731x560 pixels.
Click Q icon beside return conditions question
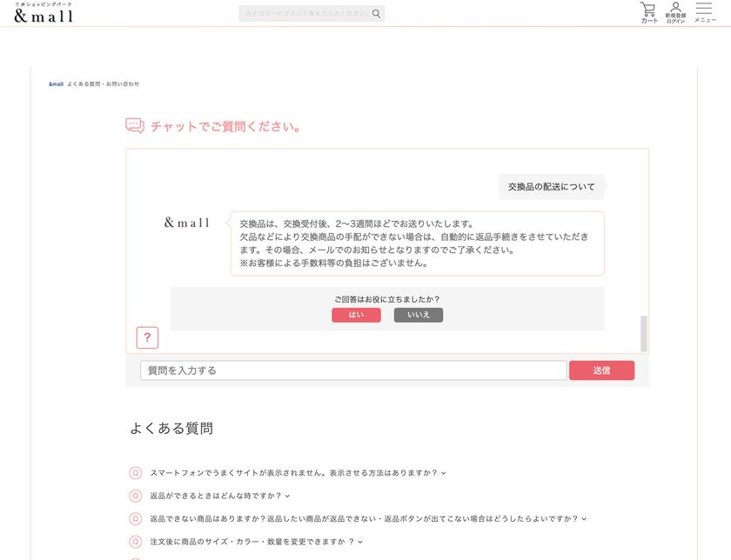click(135, 496)
